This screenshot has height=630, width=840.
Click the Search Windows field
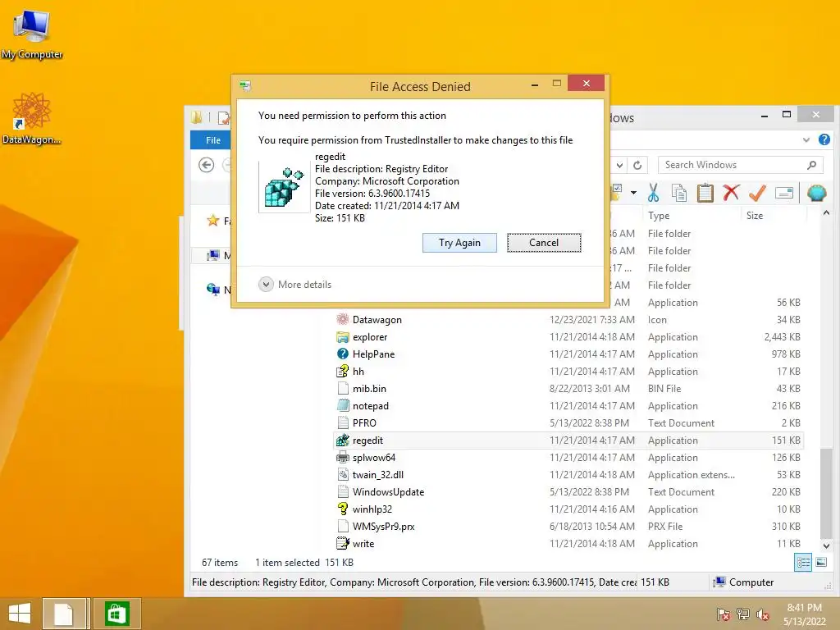733,165
